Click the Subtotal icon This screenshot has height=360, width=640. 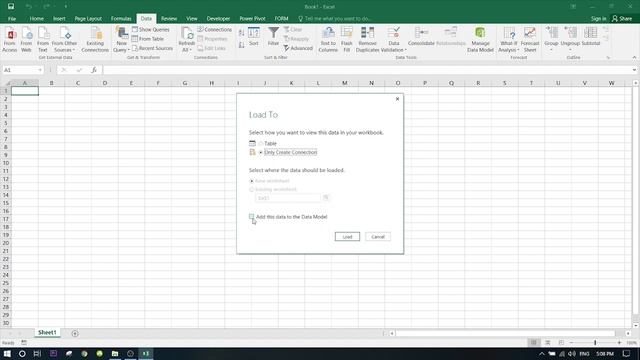591,36
